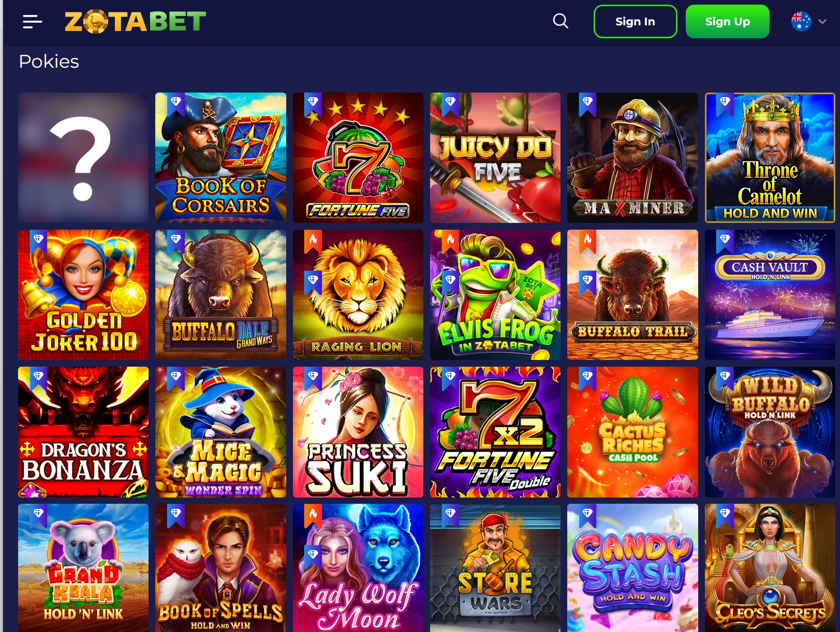Click the ZotaBet logo
This screenshot has height=632, width=840.
point(135,22)
